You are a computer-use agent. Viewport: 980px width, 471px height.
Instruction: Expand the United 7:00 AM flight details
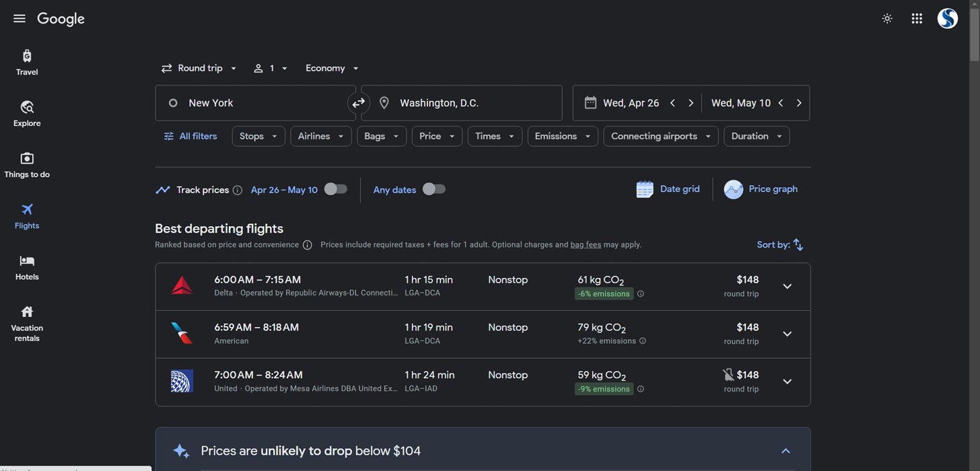point(787,382)
